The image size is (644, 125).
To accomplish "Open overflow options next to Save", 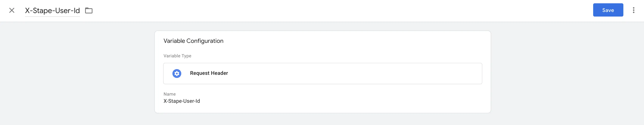I will (633, 10).
